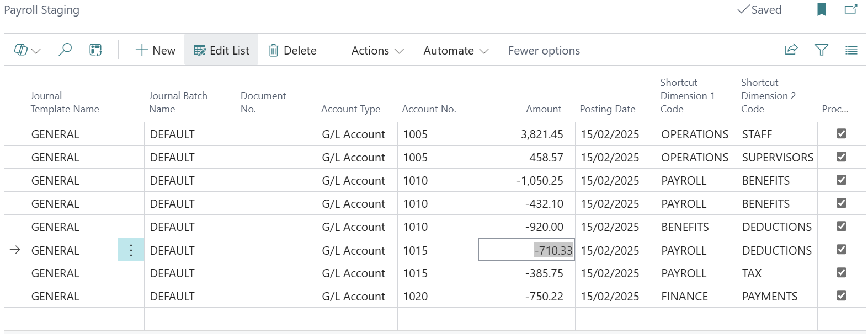
Task: Click the Processed column header
Action: pos(835,109)
